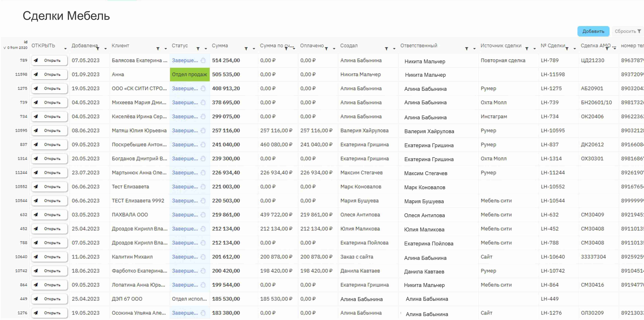Click sum 505 535,00 cell
Viewport: 644px width, 320px height.
tap(226, 74)
